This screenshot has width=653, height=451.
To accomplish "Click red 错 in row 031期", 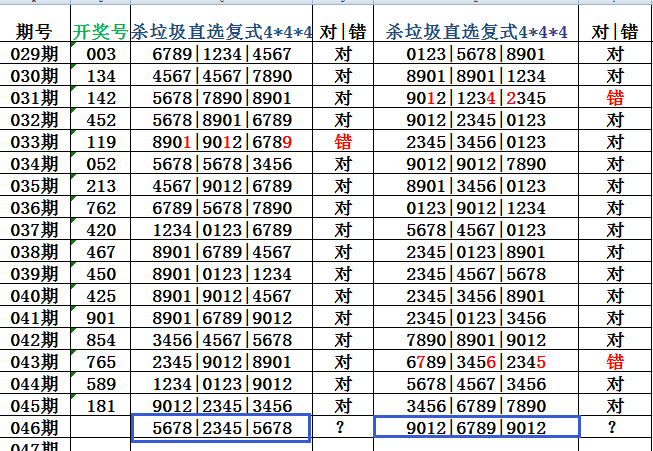I will pos(615,98).
